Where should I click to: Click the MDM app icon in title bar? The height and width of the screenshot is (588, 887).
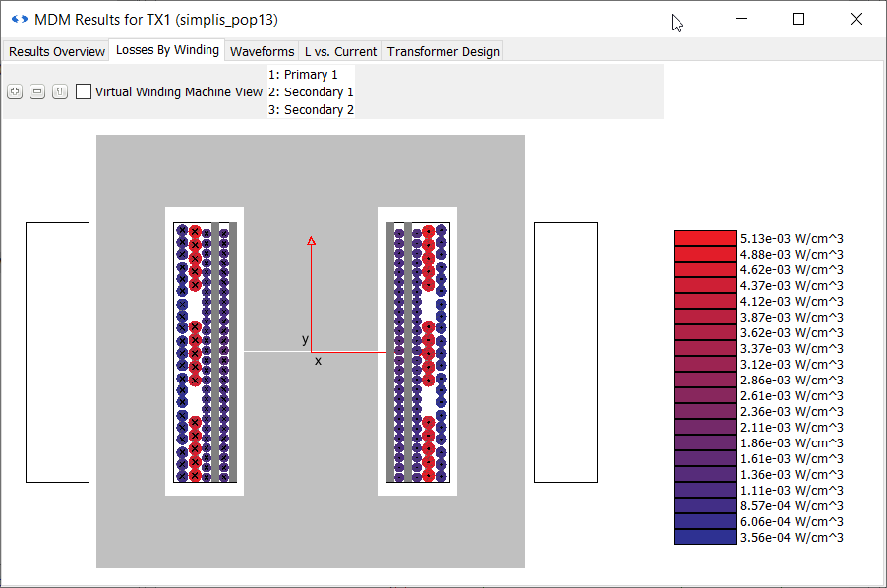pos(19,19)
